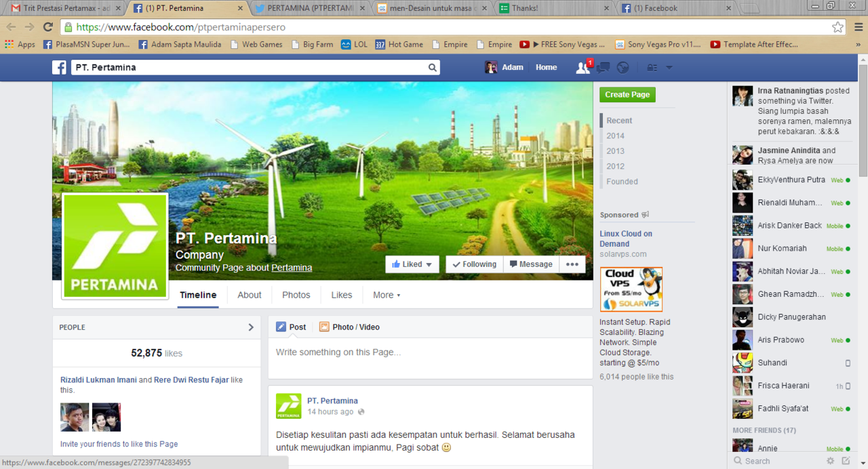This screenshot has width=868, height=469.
Task: Open the account menu dropdown arrow
Action: point(669,68)
